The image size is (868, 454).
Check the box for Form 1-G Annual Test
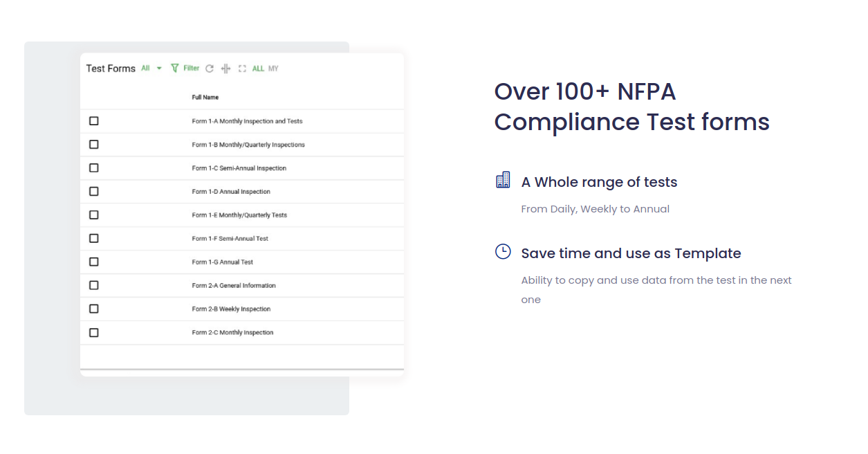click(x=94, y=262)
